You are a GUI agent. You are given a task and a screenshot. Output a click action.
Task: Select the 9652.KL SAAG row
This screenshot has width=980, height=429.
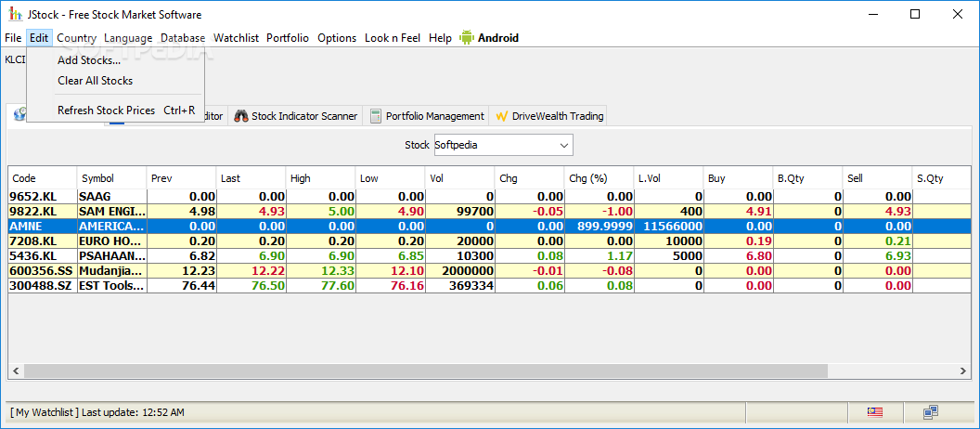[489, 196]
